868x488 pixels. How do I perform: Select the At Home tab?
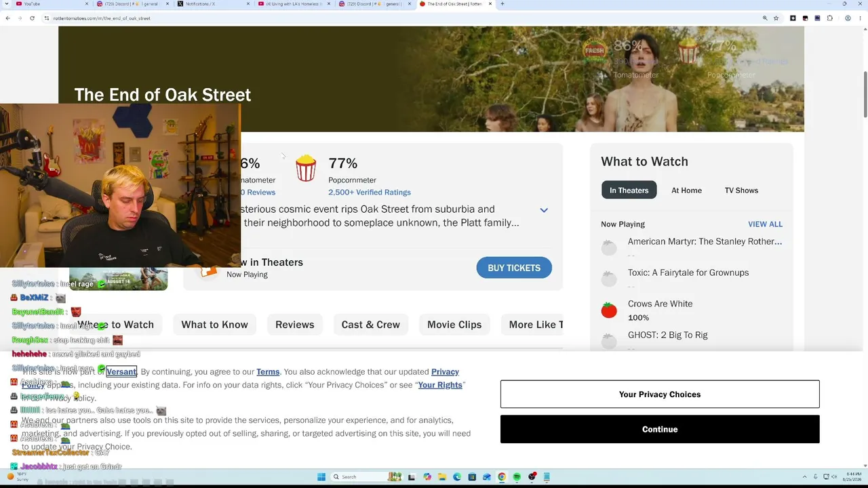tap(686, 190)
